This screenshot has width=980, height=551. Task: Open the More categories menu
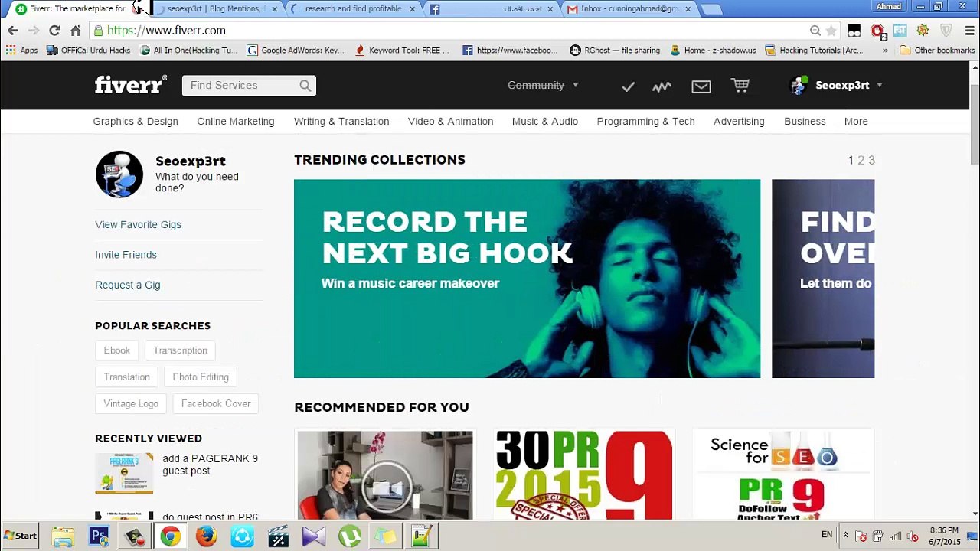[856, 121]
